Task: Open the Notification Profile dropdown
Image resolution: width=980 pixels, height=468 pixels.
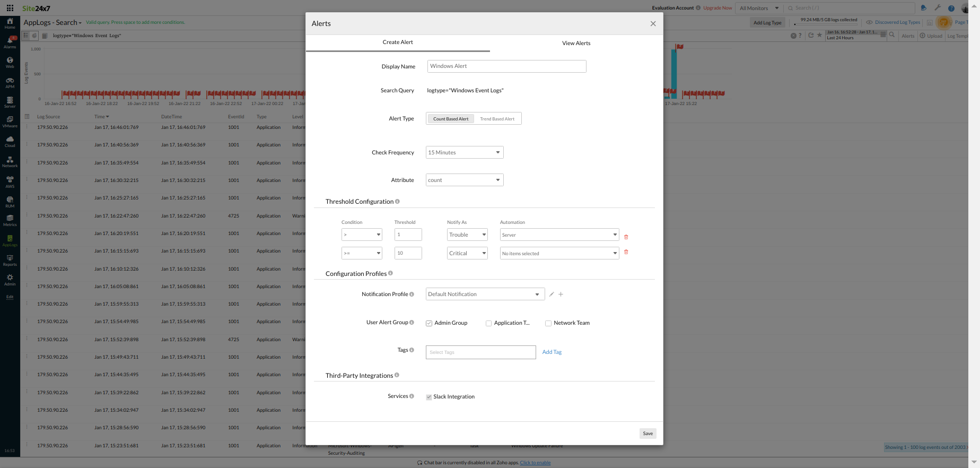Action: click(x=485, y=294)
